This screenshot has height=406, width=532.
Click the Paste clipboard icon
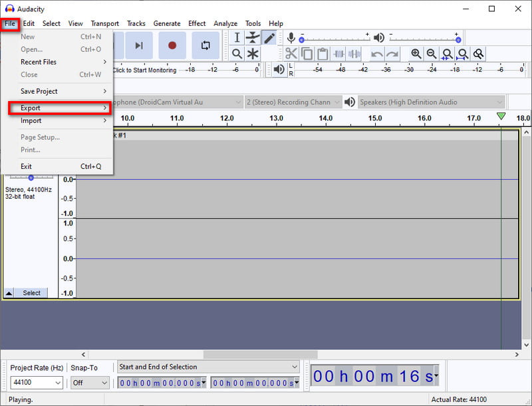(x=323, y=54)
